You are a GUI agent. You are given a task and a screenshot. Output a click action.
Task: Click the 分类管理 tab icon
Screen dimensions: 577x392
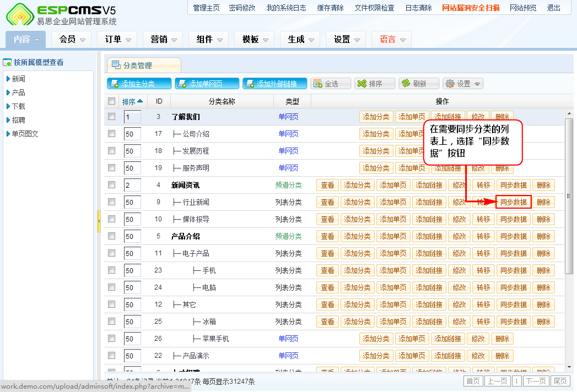point(116,65)
